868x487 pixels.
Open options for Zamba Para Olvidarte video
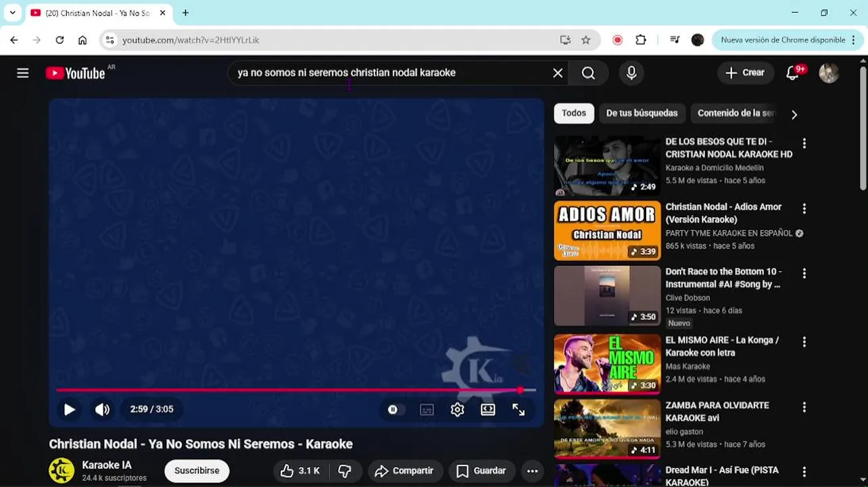[804, 407]
